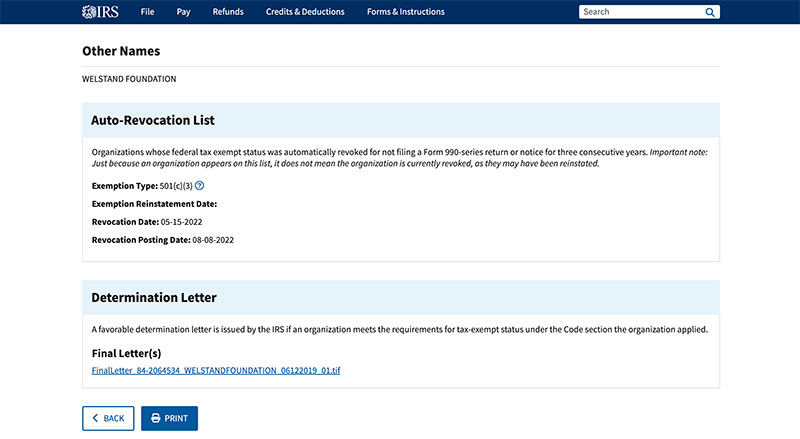Click the Determination Letter heading
800x439 pixels.
[x=154, y=297]
